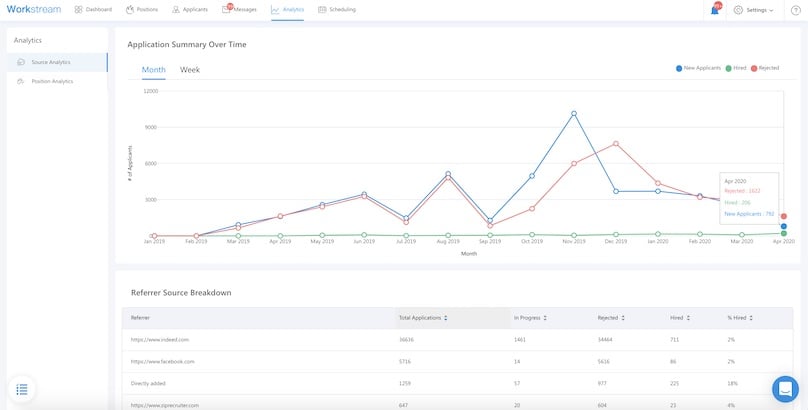Select the Month tab on chart
Screen dimensions: 808x410
(154, 70)
